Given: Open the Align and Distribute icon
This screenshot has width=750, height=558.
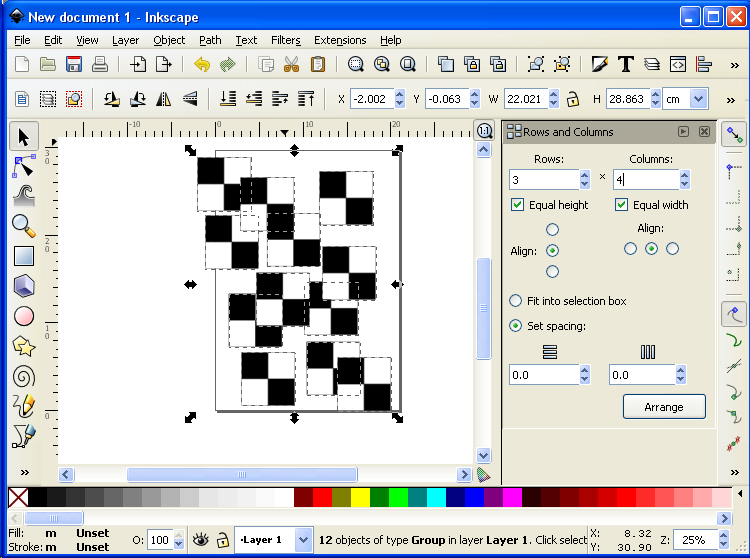Looking at the screenshot, I should click(x=704, y=64).
